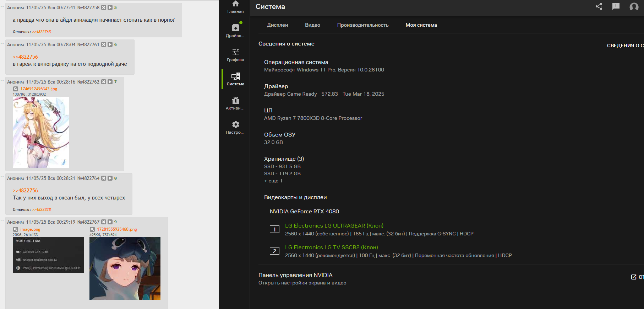The height and width of the screenshot is (309, 644).
Task: Click the x icon on post №4822762
Action: pos(104,82)
